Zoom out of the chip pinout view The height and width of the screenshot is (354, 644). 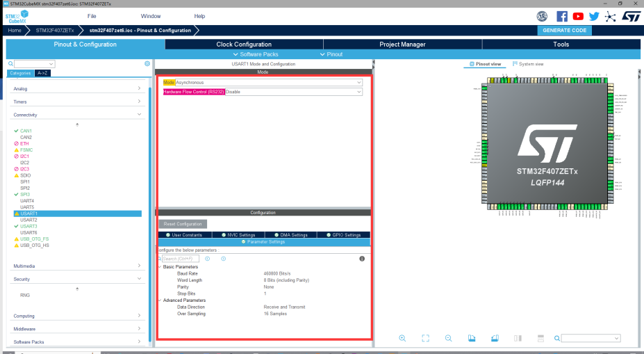click(449, 338)
